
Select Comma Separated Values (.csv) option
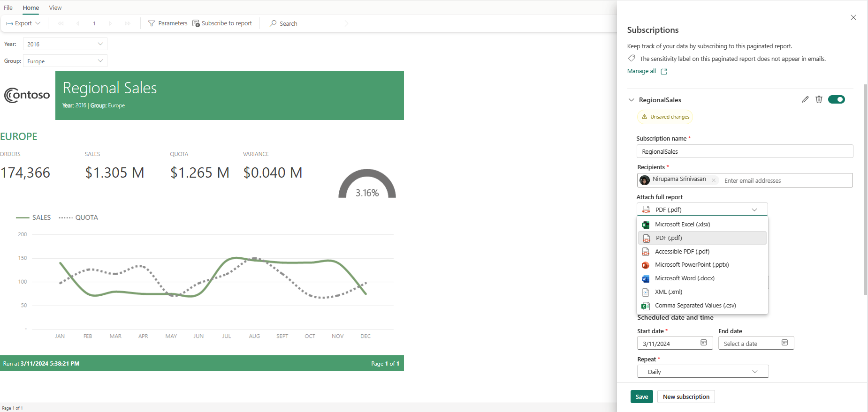tap(695, 306)
